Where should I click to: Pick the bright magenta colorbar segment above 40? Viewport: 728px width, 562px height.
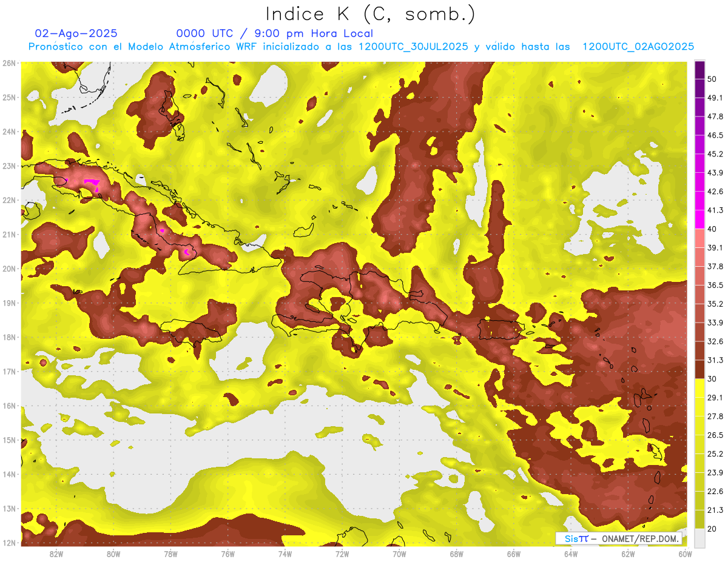tap(699, 219)
